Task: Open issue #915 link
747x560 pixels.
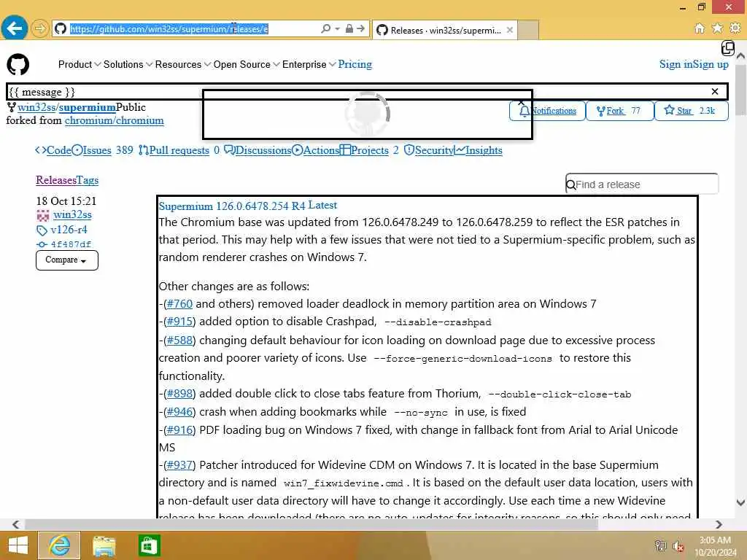Action: click(x=179, y=322)
